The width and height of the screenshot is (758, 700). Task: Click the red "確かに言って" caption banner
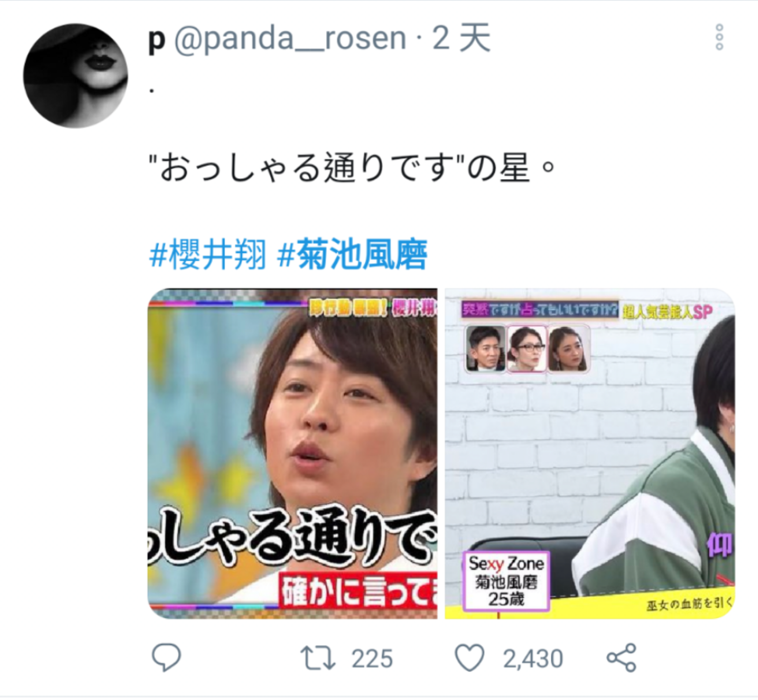pos(358,592)
